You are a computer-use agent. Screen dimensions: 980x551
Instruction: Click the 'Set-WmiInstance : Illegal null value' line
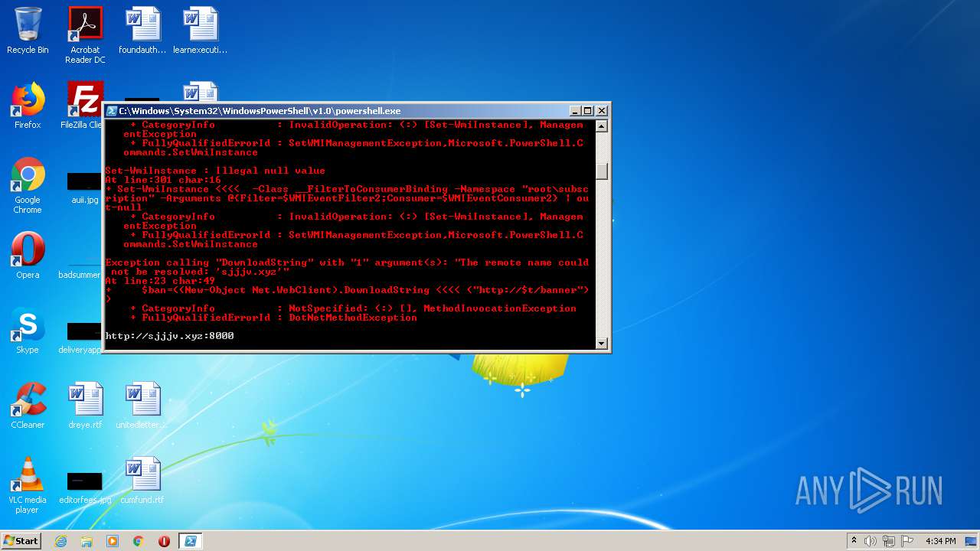pos(215,171)
